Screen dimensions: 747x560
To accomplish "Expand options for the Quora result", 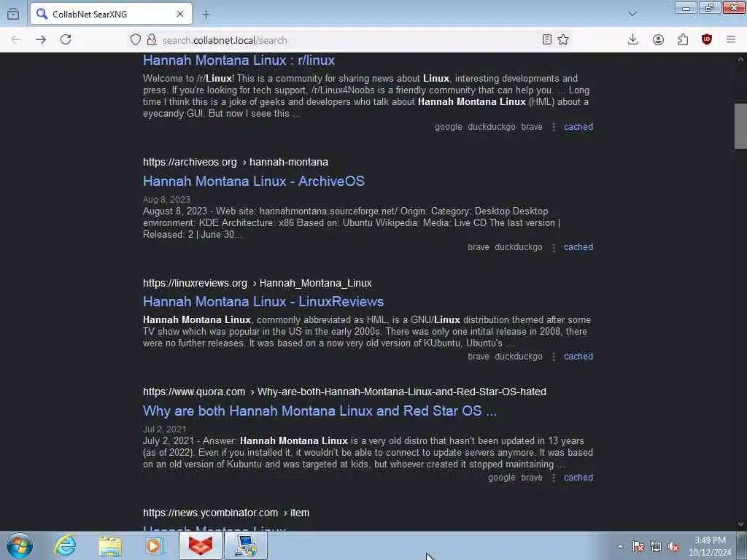I will click(x=554, y=478).
